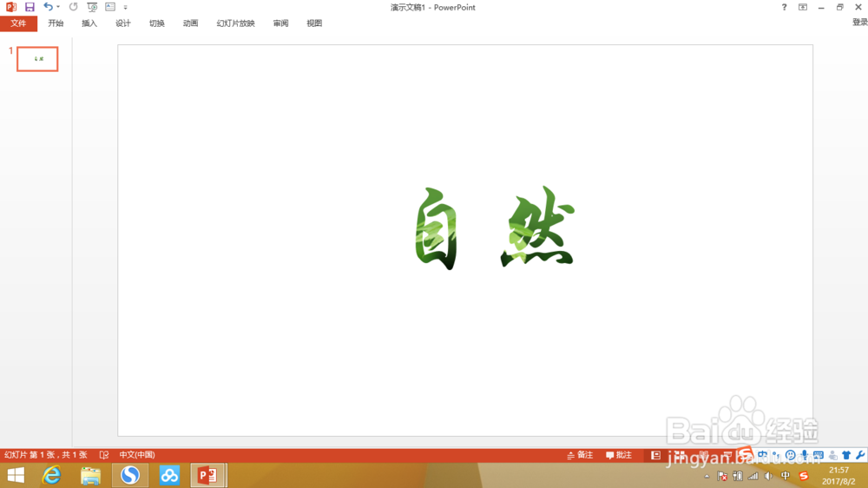Click Sogou emoticon smiley icon
This screenshot has height=488, width=868.
tap(791, 455)
